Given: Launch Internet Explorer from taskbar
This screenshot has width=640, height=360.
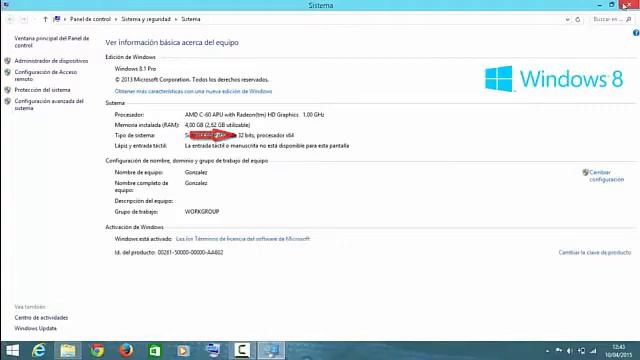Looking at the screenshot, I should [x=39, y=351].
